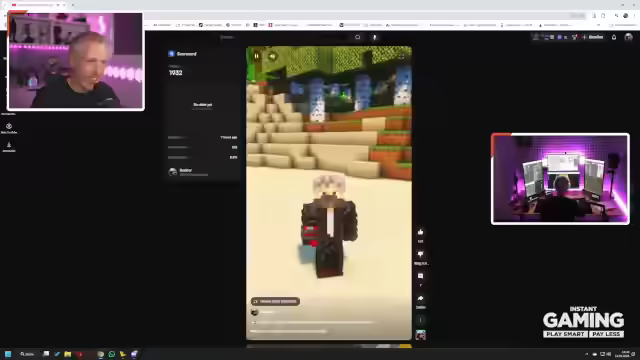This screenshot has height=360, width=640.
Task: Open File Explorer from the taskbar
Action: tap(68, 354)
